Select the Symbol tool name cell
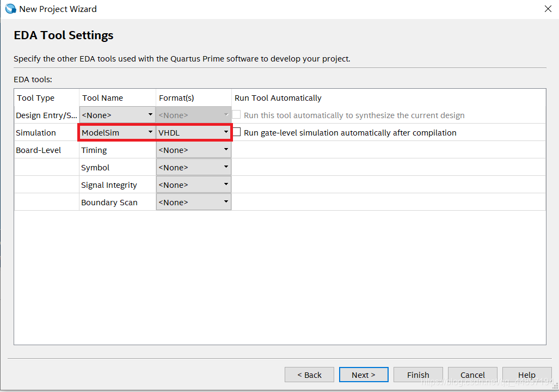This screenshot has width=559, height=392. pos(117,168)
